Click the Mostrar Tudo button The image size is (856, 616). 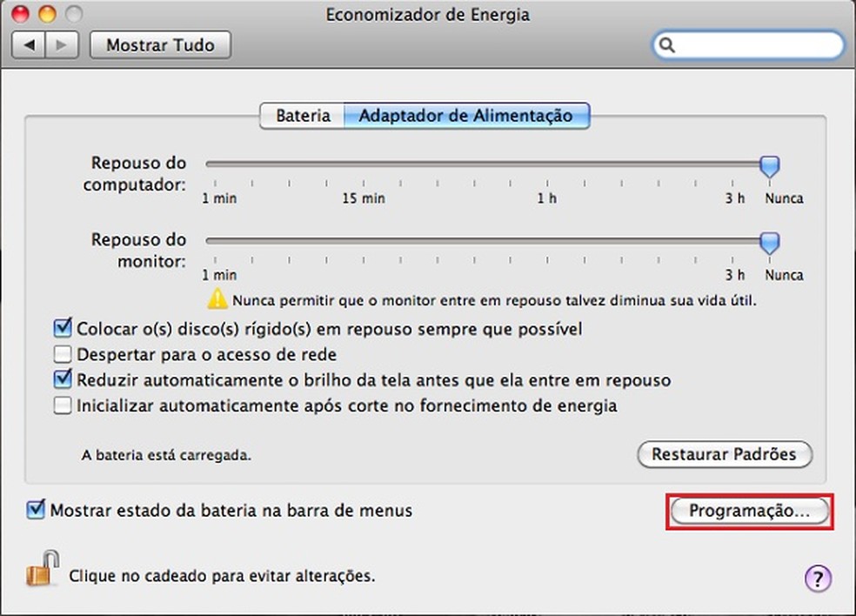pos(160,44)
